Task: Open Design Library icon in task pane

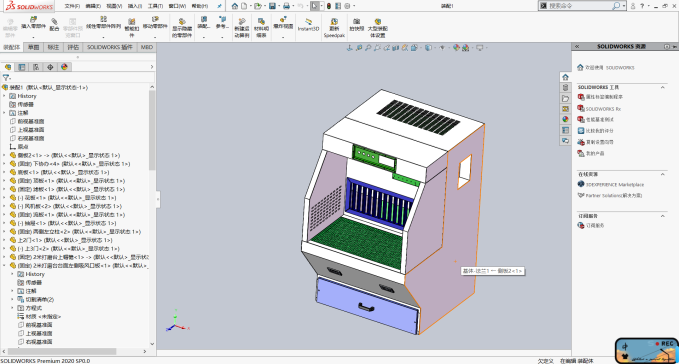Action: [565, 88]
